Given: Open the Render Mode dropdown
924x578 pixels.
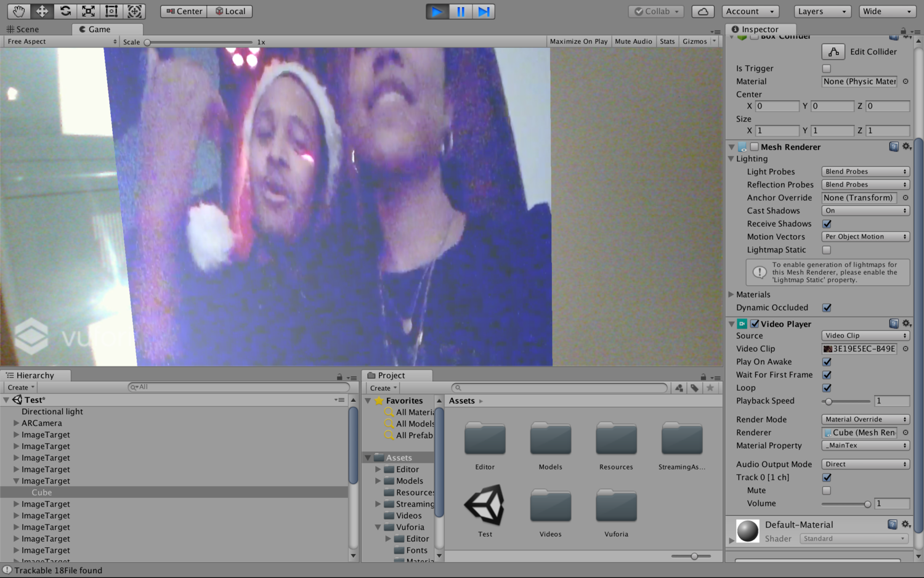Looking at the screenshot, I should pos(865,419).
